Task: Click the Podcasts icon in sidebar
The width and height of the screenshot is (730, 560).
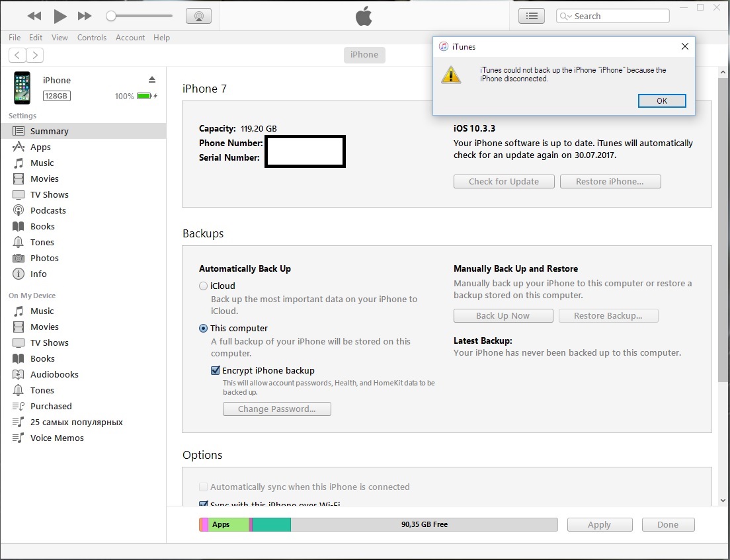Action: tap(18, 210)
